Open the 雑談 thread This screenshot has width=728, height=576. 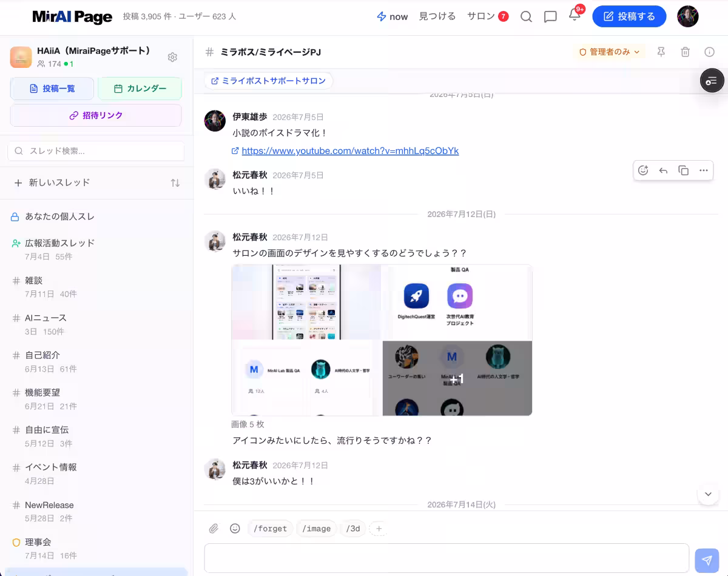(x=97, y=287)
